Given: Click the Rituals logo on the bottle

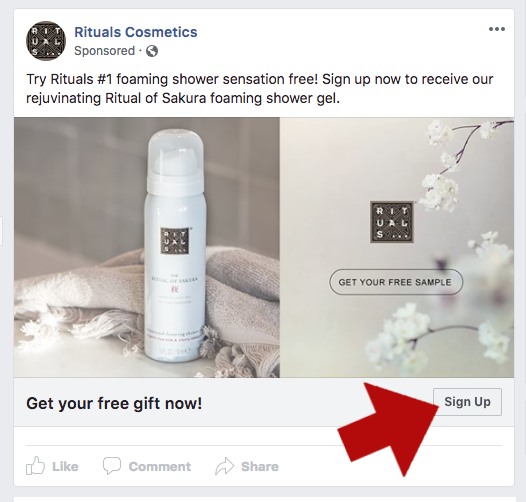Looking at the screenshot, I should coord(174,241).
